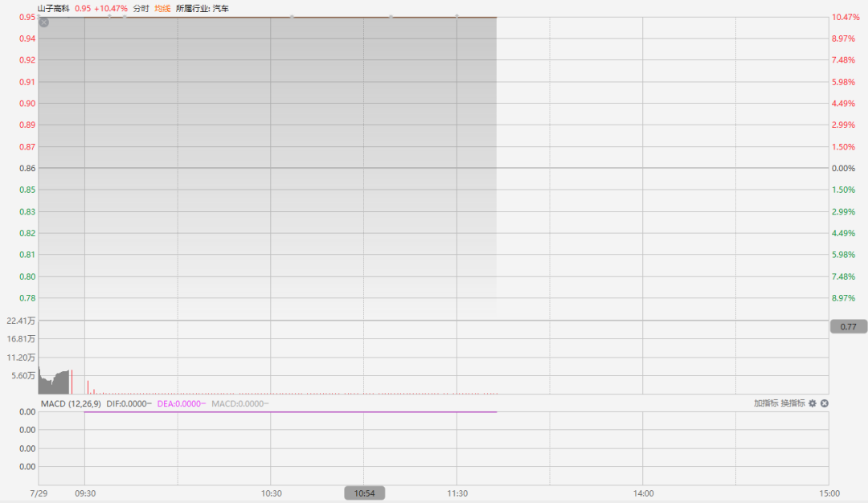Click the 09:30 time axis label
This screenshot has width=868, height=503.
pos(85,493)
